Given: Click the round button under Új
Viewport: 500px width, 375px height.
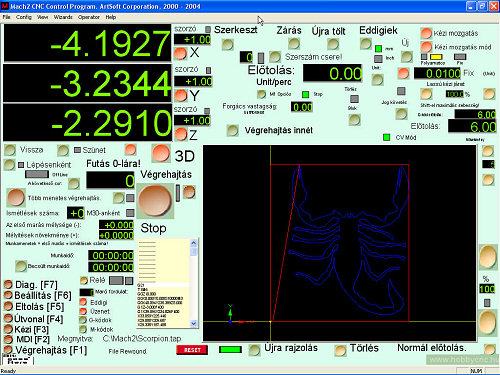Looking at the screenshot, I should coord(407,57).
